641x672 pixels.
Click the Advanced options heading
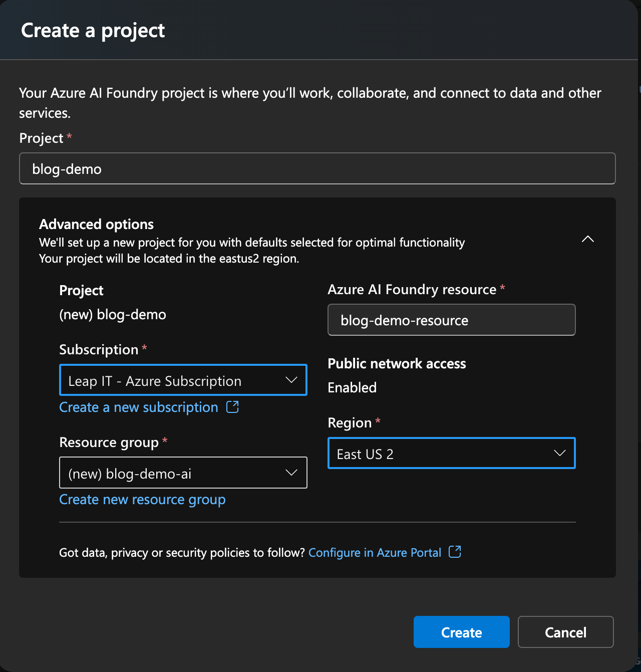[97, 224]
